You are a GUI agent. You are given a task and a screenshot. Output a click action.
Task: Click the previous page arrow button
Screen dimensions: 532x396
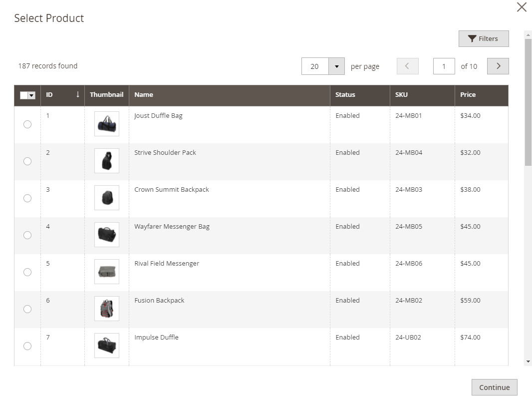coord(407,66)
